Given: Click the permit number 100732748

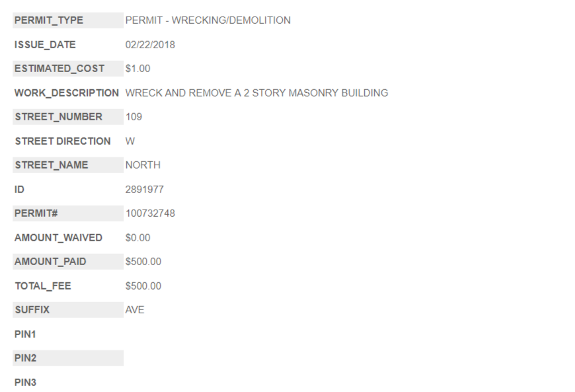Looking at the screenshot, I should click(150, 214).
